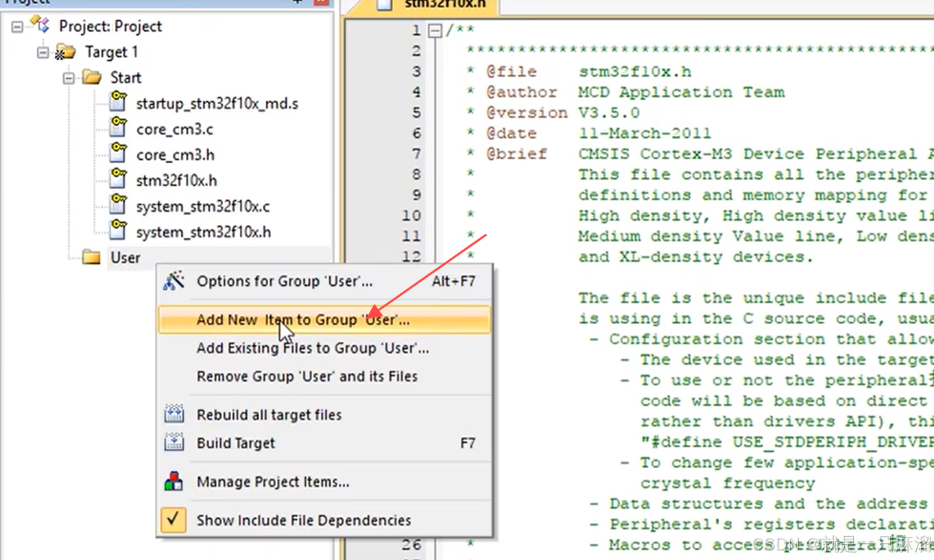Collapse the Project: Project root node

17,27
